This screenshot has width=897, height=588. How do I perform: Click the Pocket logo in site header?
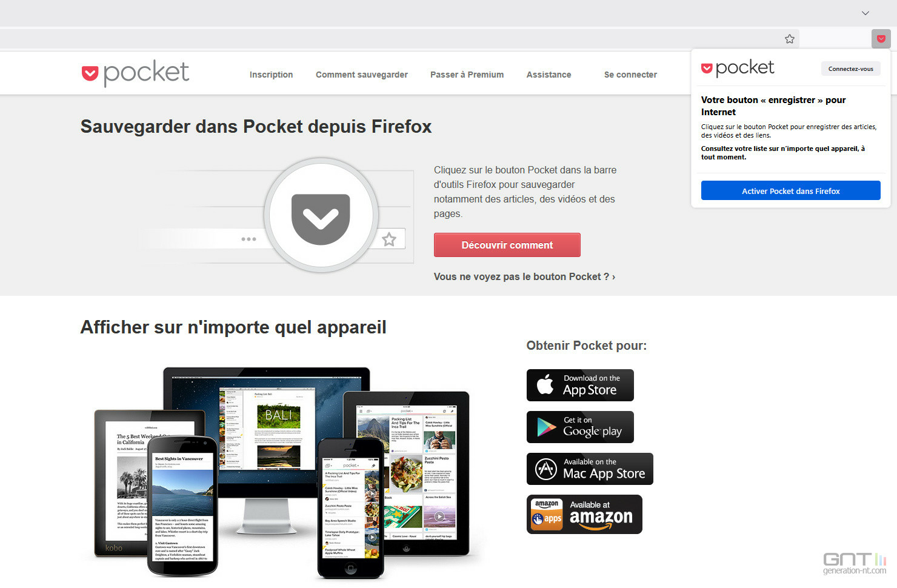(135, 73)
